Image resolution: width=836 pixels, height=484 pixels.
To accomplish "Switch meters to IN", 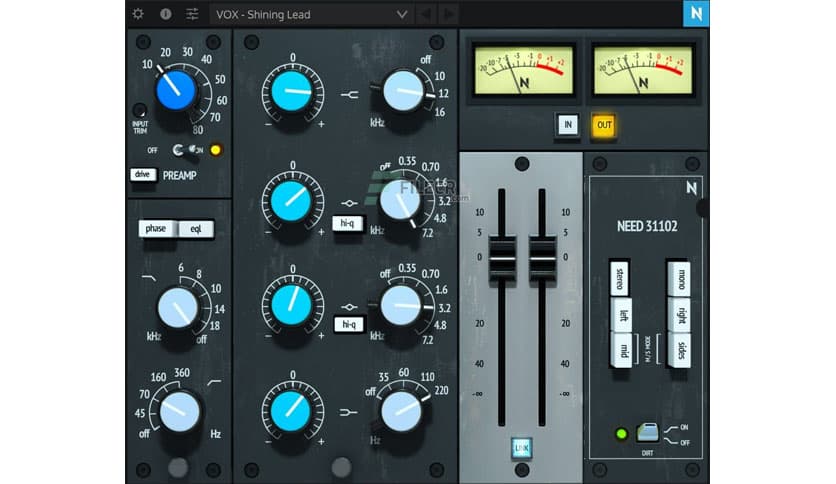I will tap(567, 125).
